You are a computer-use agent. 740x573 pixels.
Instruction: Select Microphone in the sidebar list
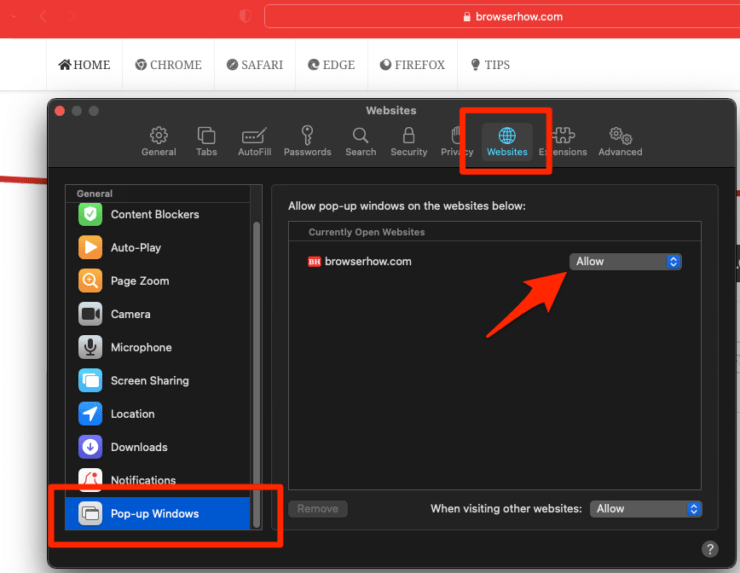pos(141,347)
